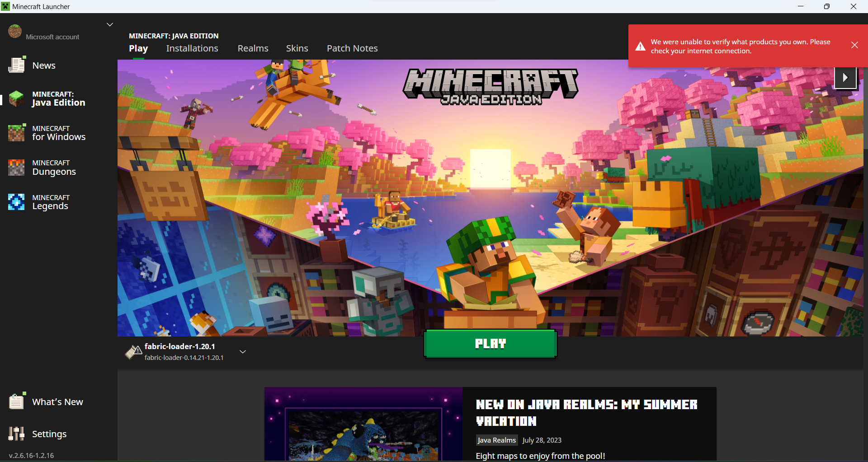868x462 pixels.
Task: Click the Microsoft account avatar
Action: point(15,32)
